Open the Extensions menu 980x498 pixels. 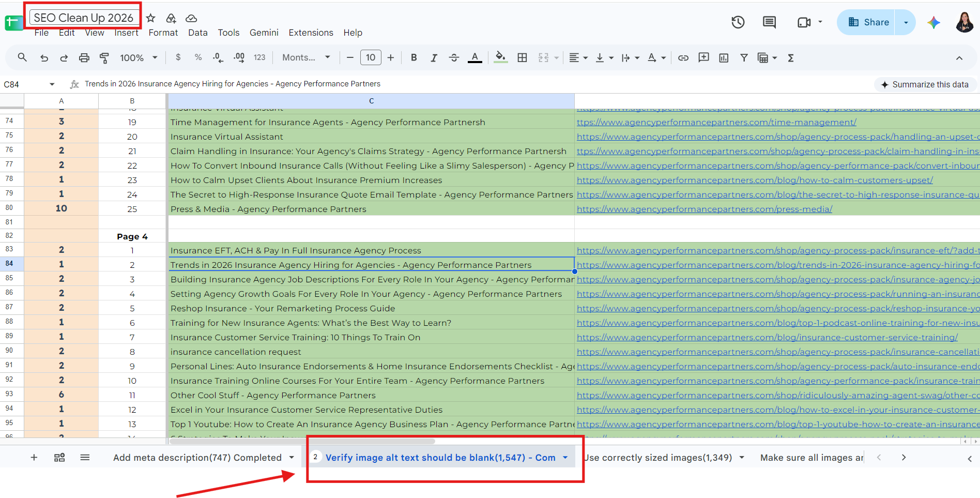(x=311, y=33)
